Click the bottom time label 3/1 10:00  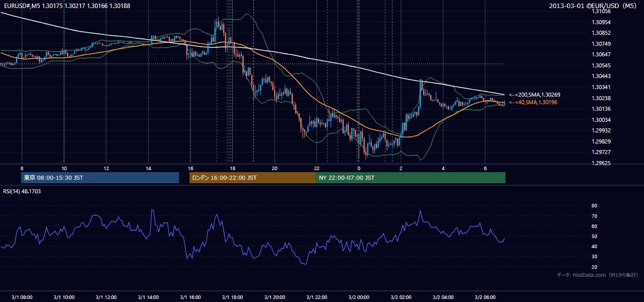tap(64, 297)
